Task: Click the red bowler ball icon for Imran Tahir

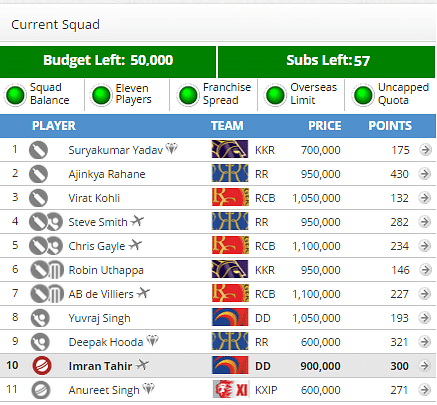Action: [42, 366]
